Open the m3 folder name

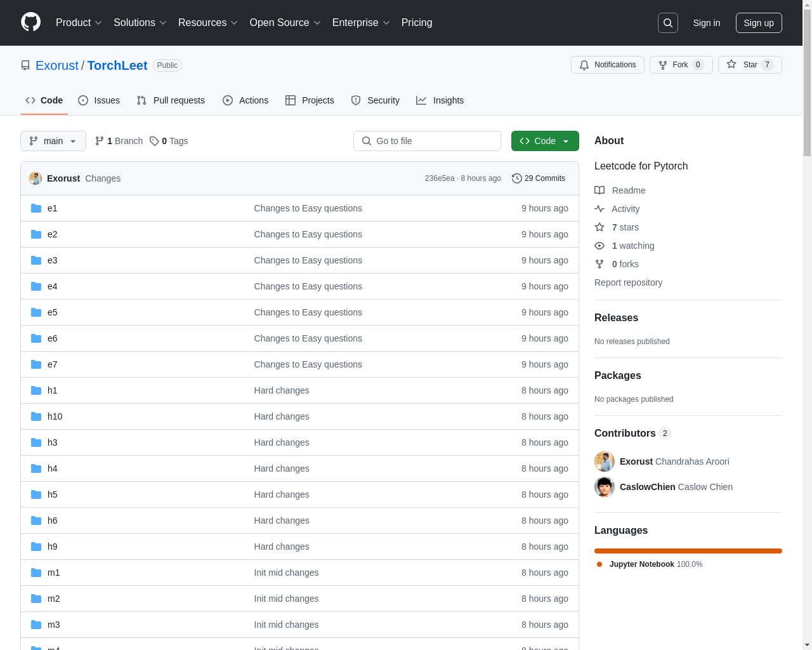(54, 625)
